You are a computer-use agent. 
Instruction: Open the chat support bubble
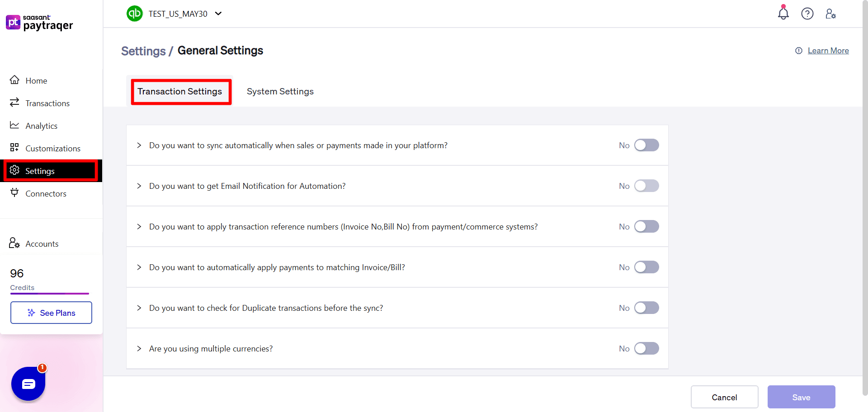click(28, 384)
